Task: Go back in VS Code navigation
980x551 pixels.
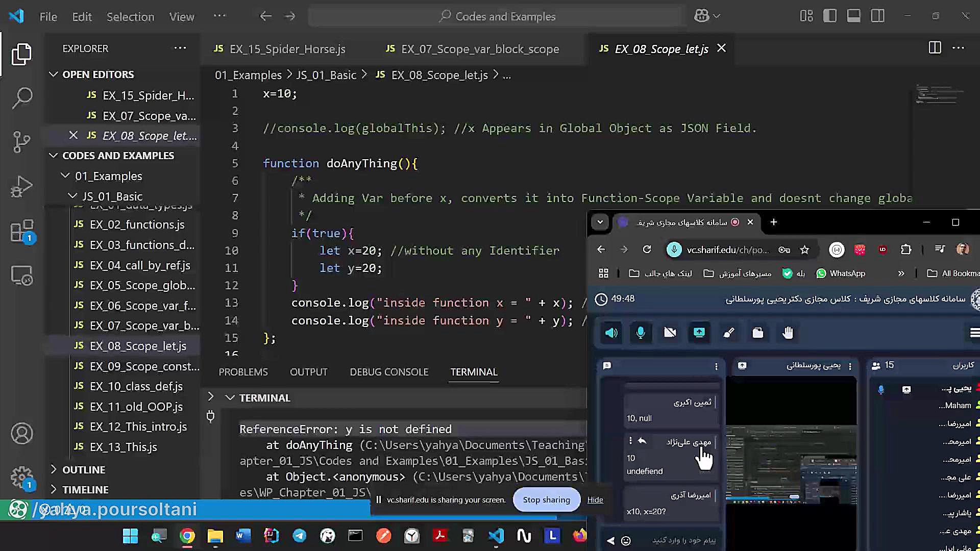Action: (x=265, y=16)
